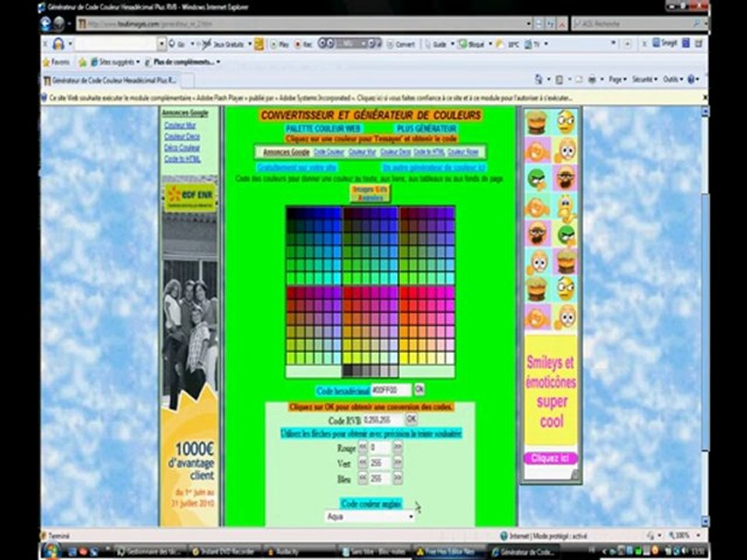Click the PALETTE COULEUR WEB link
The width and height of the screenshot is (747, 560).
[323, 128]
